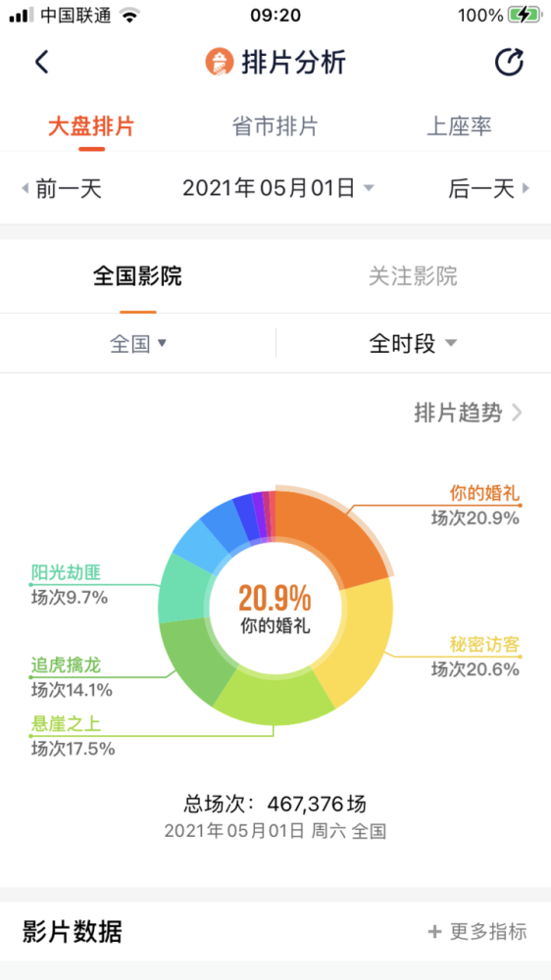The image size is (551, 980).
Task: Switch to the 上座率 tab
Action: [x=459, y=126]
